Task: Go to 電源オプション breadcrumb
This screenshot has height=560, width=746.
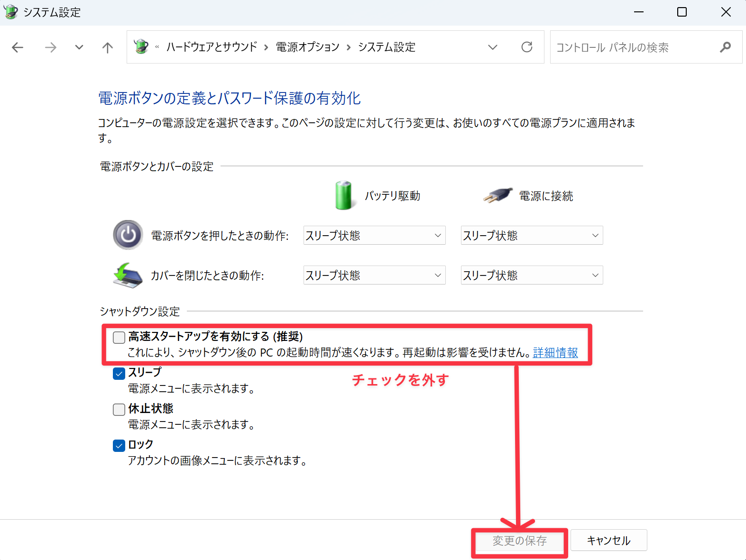Action: (x=307, y=47)
